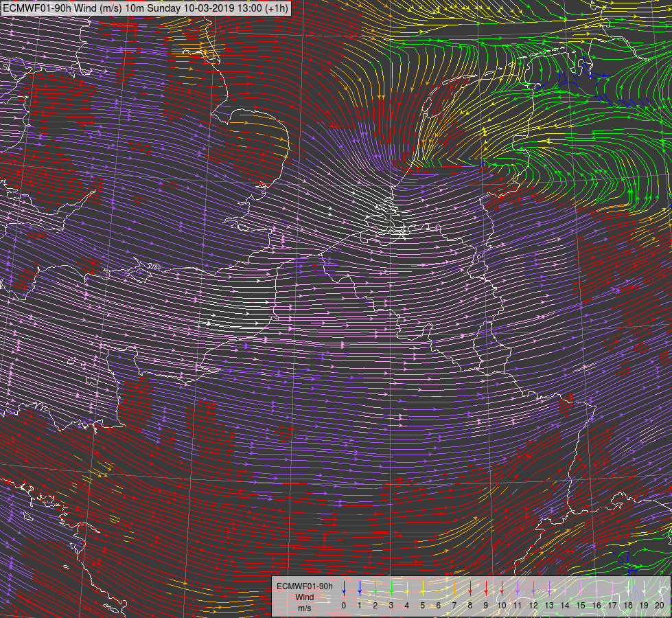Image resolution: width=672 pixels, height=618 pixels.
Task: Click the blue 1 m/s legend arrow
Action: pos(360,588)
